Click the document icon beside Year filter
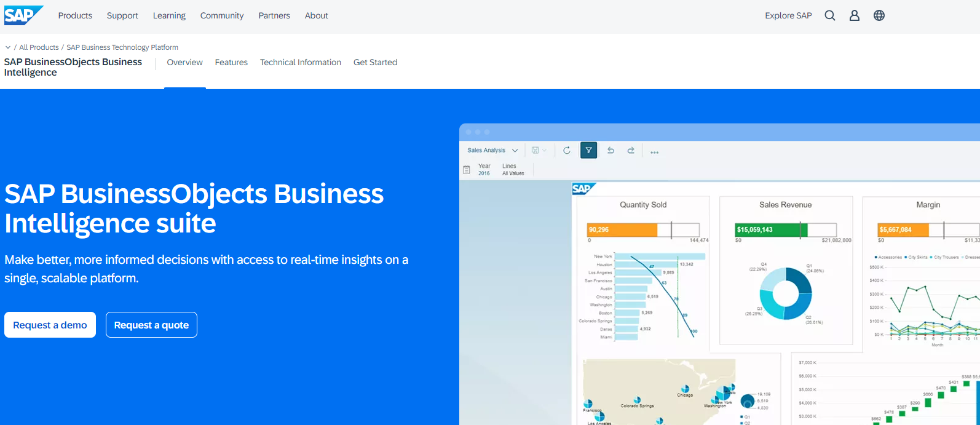980x425 pixels. [x=467, y=170]
